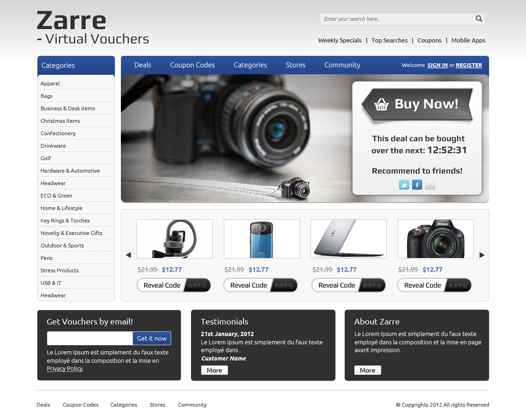
Task: Open Weekly Specials link
Action: pyautogui.click(x=340, y=40)
